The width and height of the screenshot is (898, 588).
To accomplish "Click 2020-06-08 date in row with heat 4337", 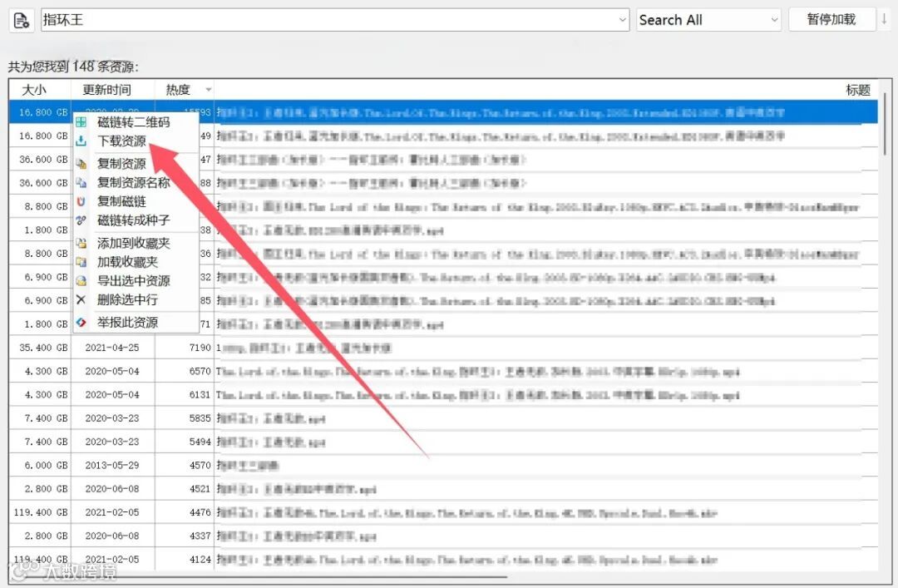I will pos(112,536).
